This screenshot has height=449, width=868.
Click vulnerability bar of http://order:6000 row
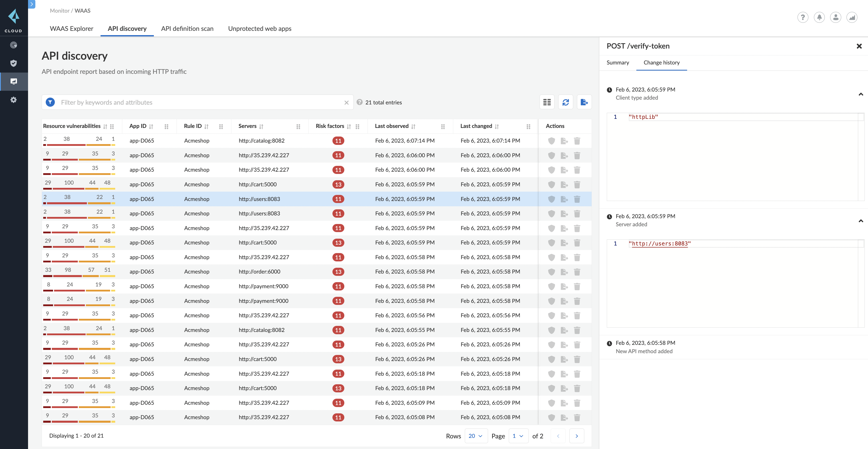(x=79, y=276)
